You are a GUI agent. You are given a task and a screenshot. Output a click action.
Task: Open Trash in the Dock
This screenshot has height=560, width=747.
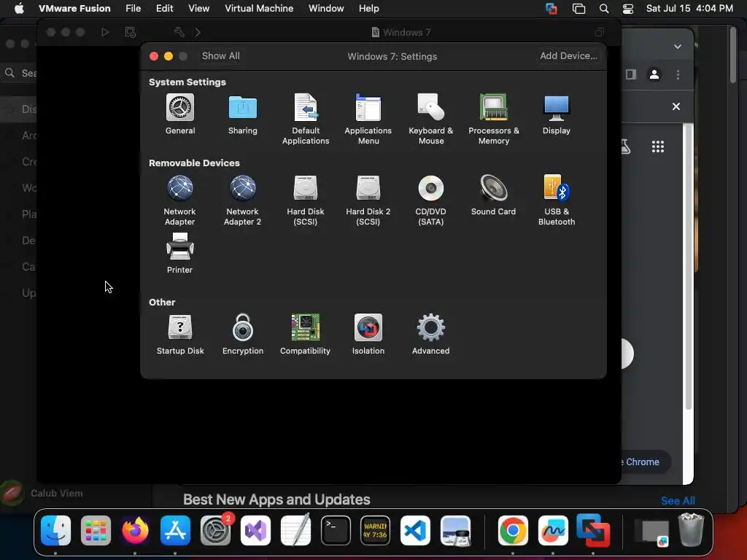691,529
